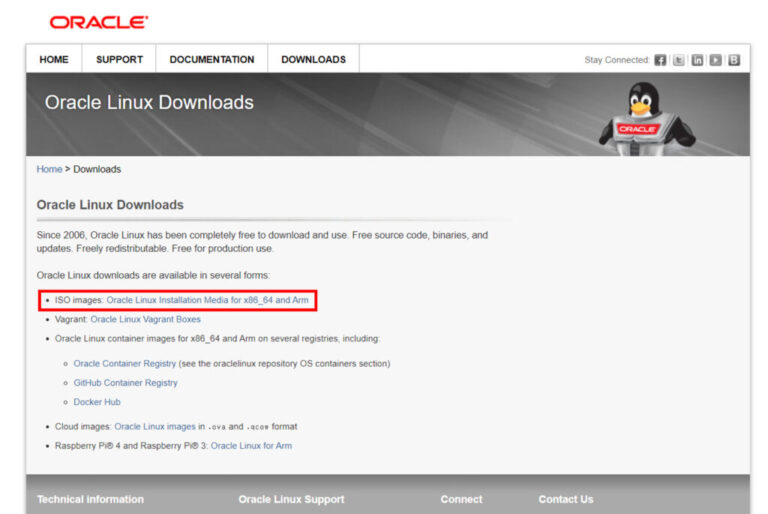Open the GitHub Container Registry link

(125, 383)
